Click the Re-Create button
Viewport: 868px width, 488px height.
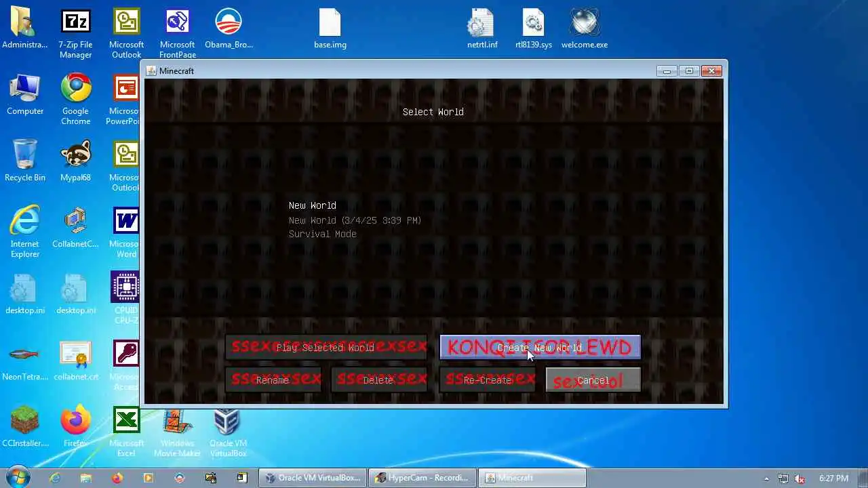488,380
